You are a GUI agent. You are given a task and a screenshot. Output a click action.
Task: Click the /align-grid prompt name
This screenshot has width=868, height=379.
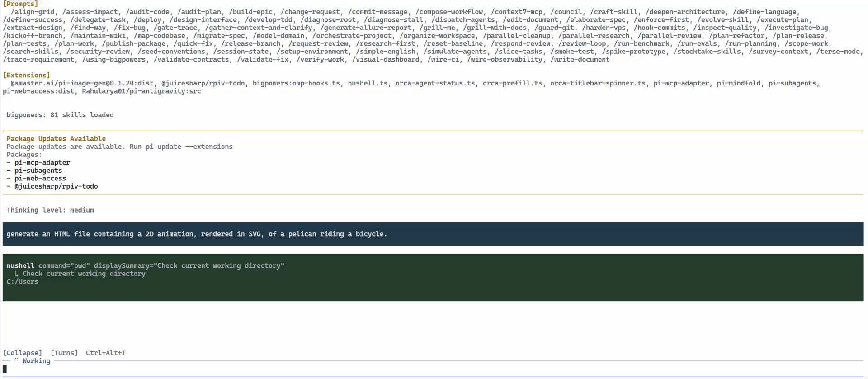tap(33, 12)
